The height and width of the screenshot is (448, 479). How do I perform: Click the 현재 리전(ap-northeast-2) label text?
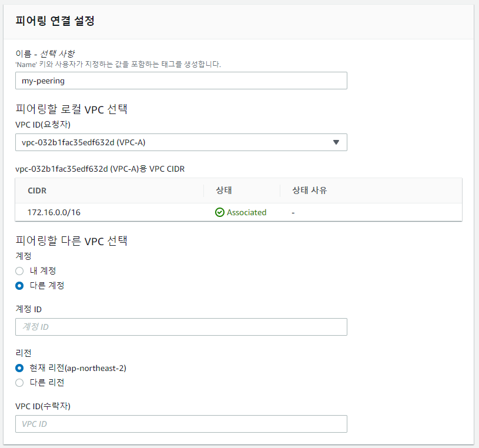pyautogui.click(x=78, y=368)
